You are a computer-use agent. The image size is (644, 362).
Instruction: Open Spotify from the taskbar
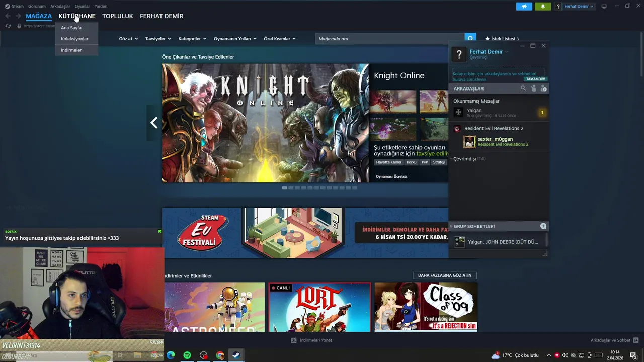(x=187, y=355)
